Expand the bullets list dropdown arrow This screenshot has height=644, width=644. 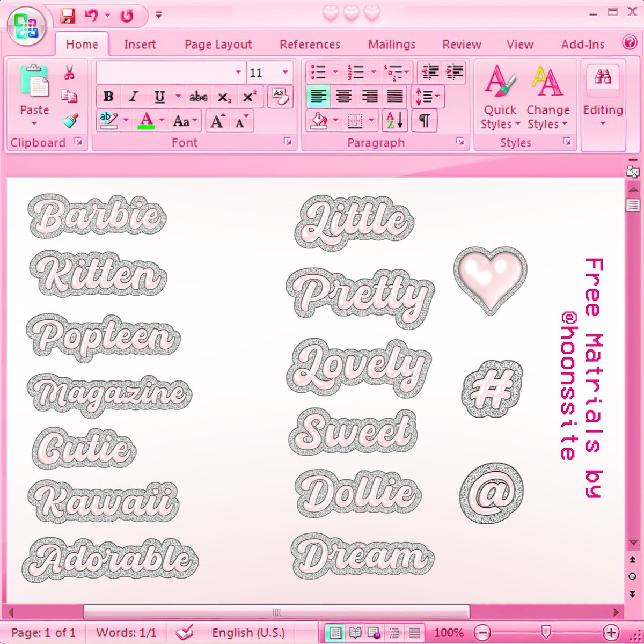pyautogui.click(x=335, y=72)
